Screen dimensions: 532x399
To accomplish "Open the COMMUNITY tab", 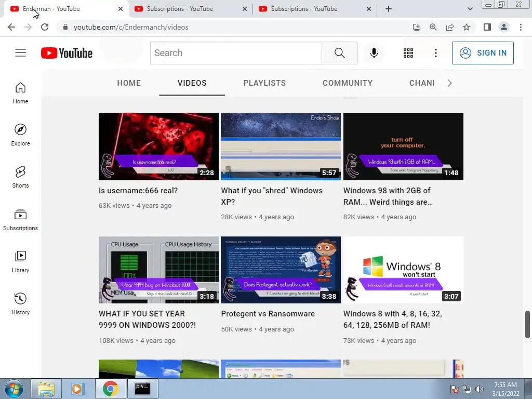I will (x=348, y=83).
